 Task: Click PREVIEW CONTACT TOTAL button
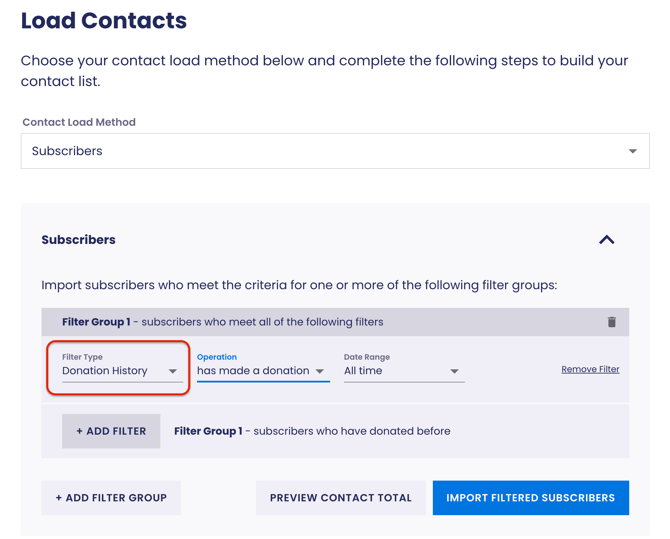tap(340, 498)
